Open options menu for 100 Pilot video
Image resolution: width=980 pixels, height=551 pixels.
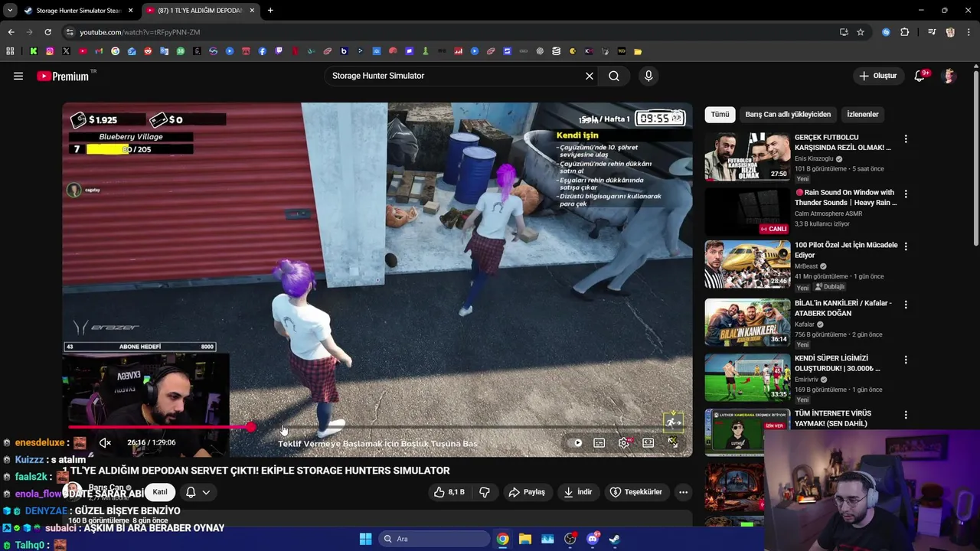[x=906, y=246]
